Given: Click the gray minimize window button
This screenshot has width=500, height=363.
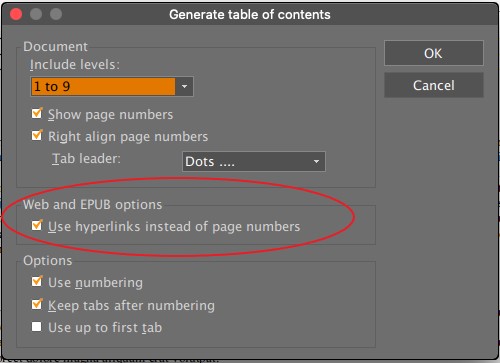Looking at the screenshot, I should point(36,14).
